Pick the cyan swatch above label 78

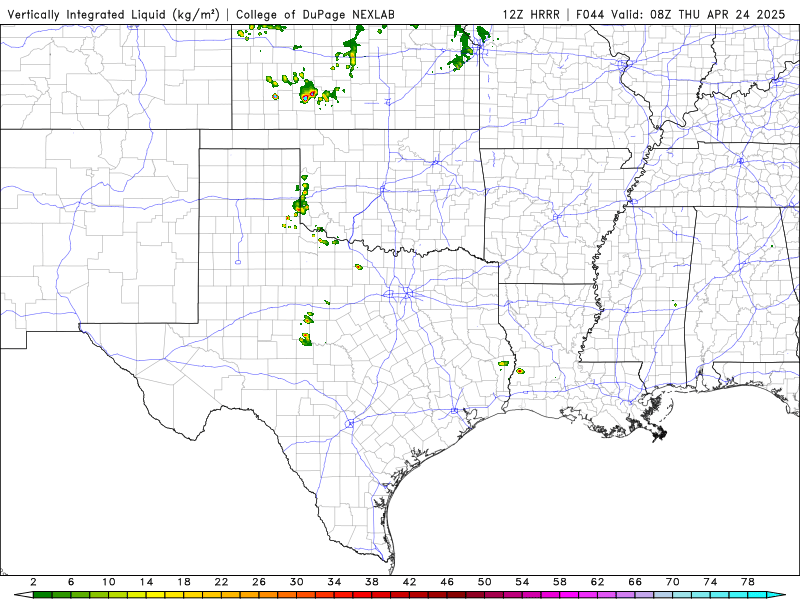click(758, 595)
